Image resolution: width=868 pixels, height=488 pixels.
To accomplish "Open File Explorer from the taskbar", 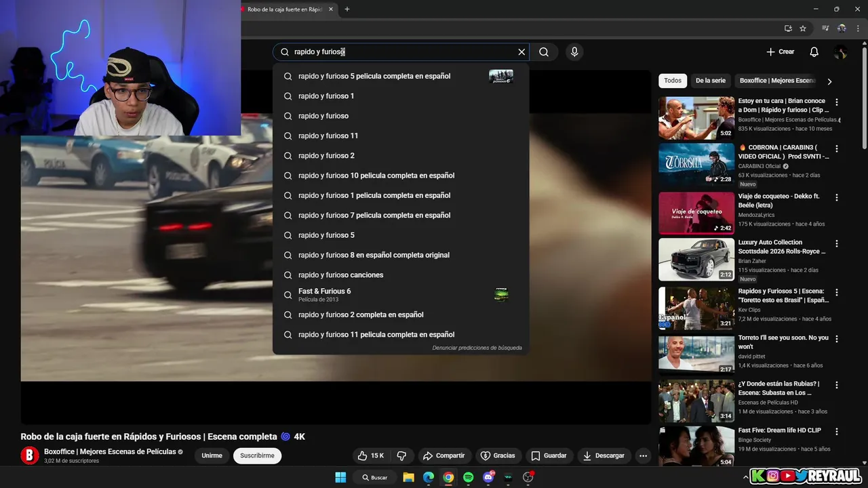I will point(408,477).
